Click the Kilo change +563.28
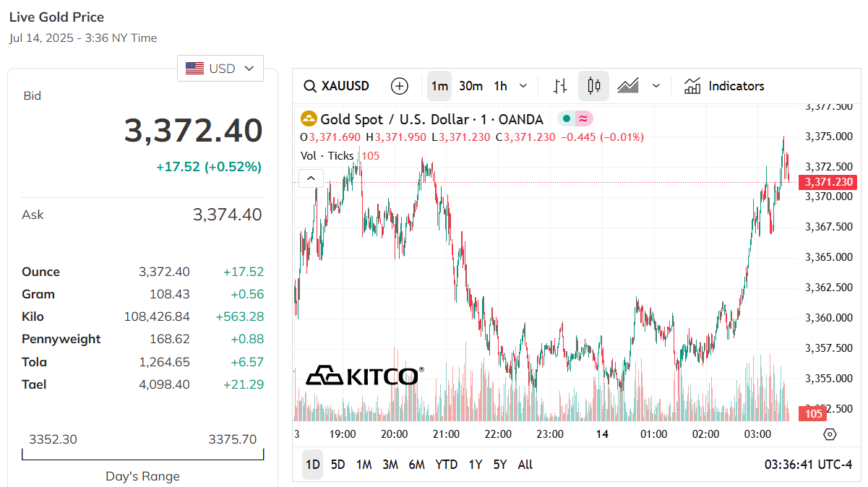The height and width of the screenshot is (487, 868). tap(240, 316)
